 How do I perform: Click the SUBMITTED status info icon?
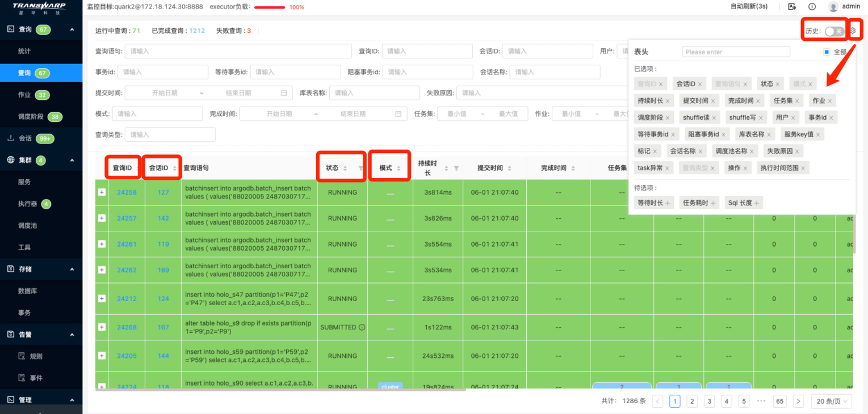tap(362, 327)
